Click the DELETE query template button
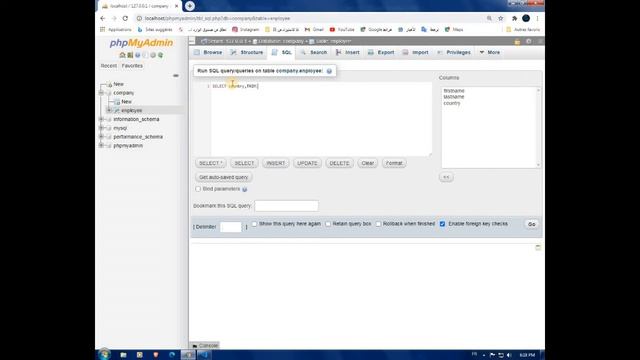This screenshot has width=640, height=360. tap(340, 163)
